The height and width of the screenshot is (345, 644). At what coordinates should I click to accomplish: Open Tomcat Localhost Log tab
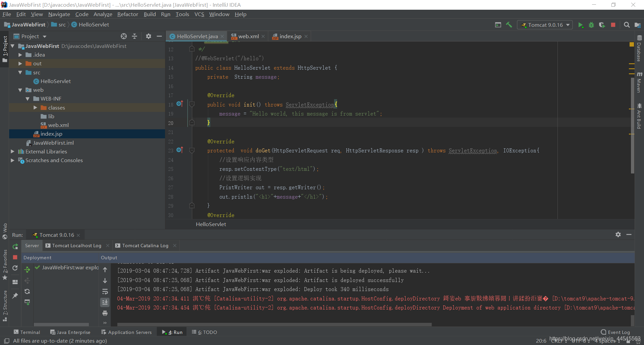pyautogui.click(x=76, y=246)
